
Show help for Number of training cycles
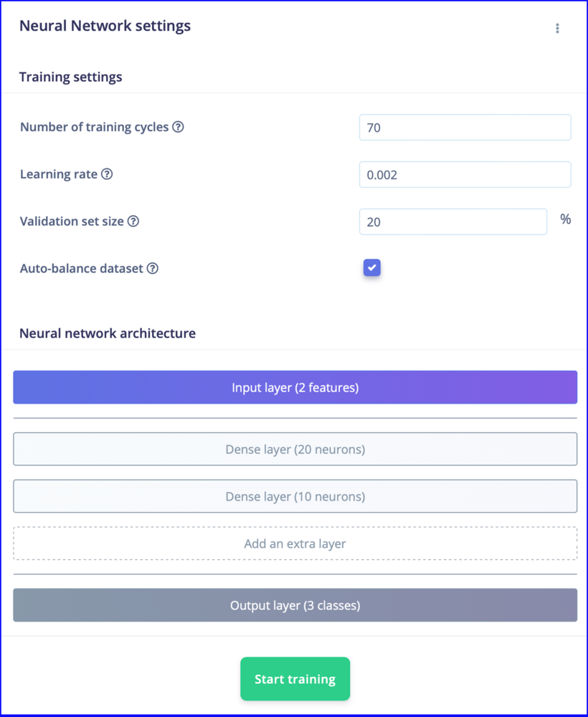[x=178, y=127]
